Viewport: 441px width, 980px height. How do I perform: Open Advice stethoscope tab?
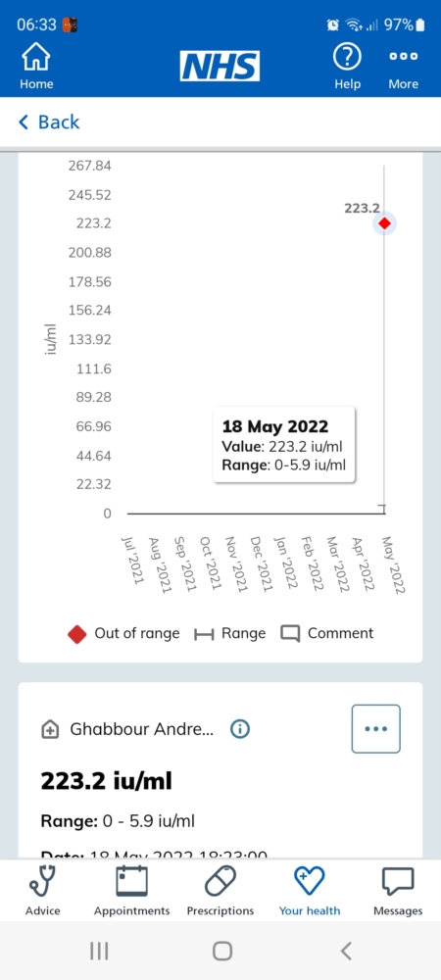point(42,881)
